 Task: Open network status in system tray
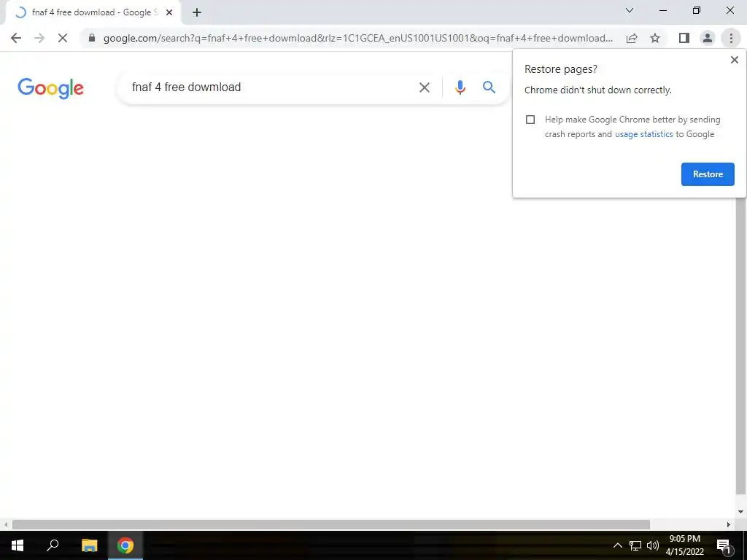coord(635,545)
